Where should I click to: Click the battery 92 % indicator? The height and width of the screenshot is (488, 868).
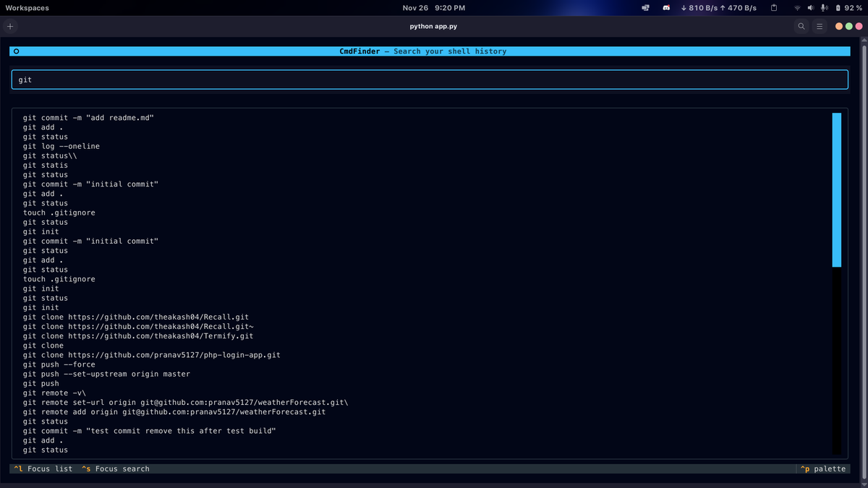click(848, 8)
